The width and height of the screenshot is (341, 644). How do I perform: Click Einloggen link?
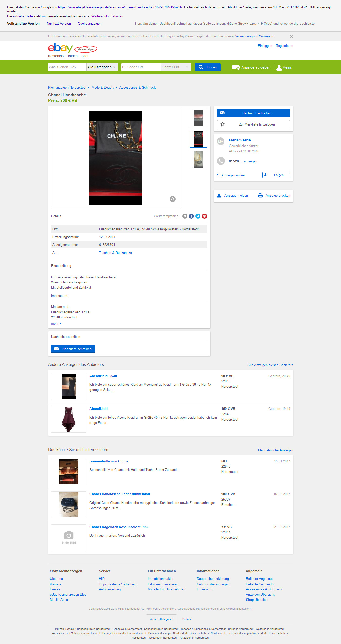tap(265, 46)
